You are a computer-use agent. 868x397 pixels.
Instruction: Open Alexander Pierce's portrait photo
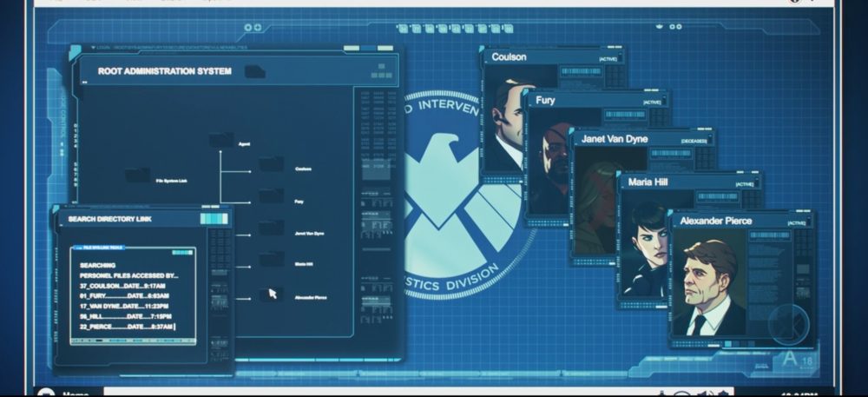[709, 282]
